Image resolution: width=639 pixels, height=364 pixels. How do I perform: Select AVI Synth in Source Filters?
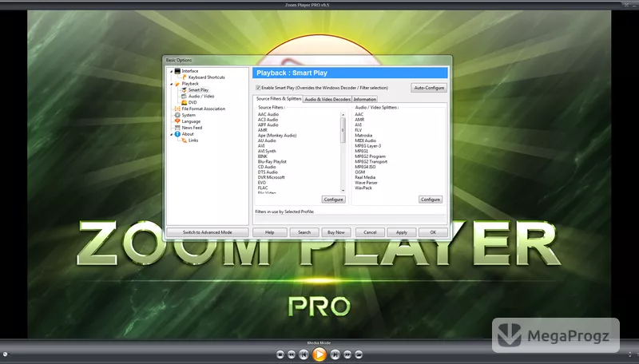pos(267,151)
